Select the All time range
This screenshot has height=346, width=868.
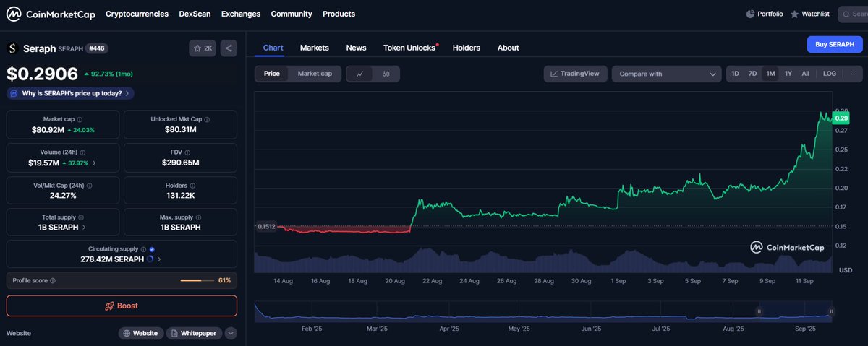pyautogui.click(x=805, y=74)
